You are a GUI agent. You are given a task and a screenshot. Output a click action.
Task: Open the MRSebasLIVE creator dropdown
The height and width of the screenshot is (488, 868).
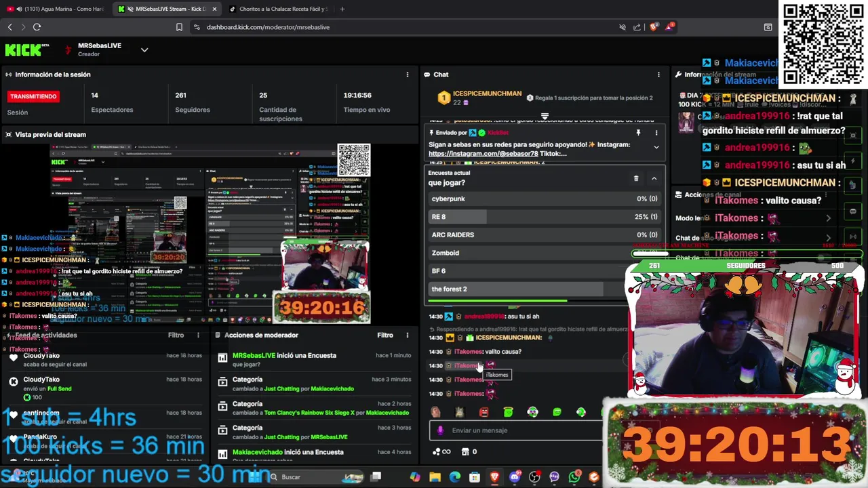[x=144, y=49]
